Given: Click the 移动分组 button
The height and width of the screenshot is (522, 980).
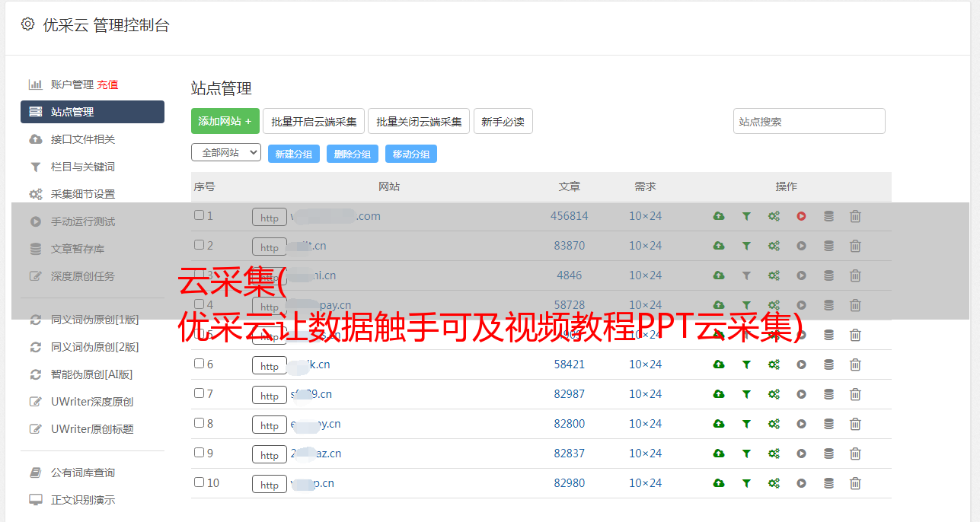Looking at the screenshot, I should point(411,154).
